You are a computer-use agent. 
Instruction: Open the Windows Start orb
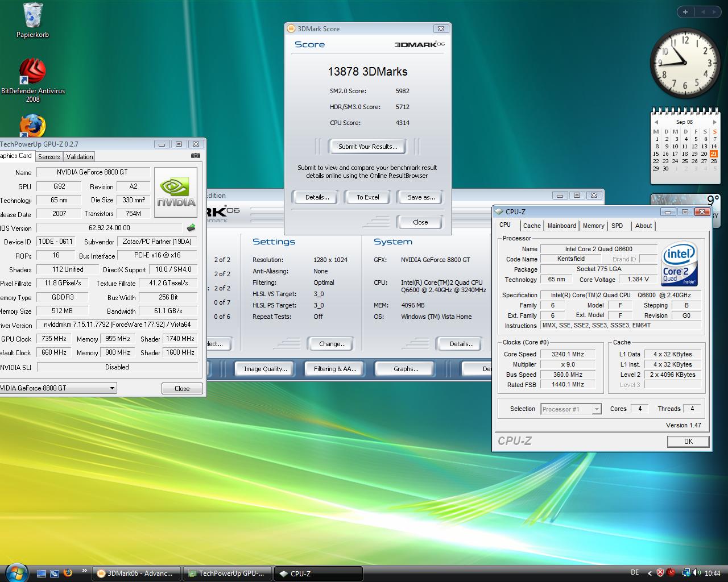[x=15, y=572]
